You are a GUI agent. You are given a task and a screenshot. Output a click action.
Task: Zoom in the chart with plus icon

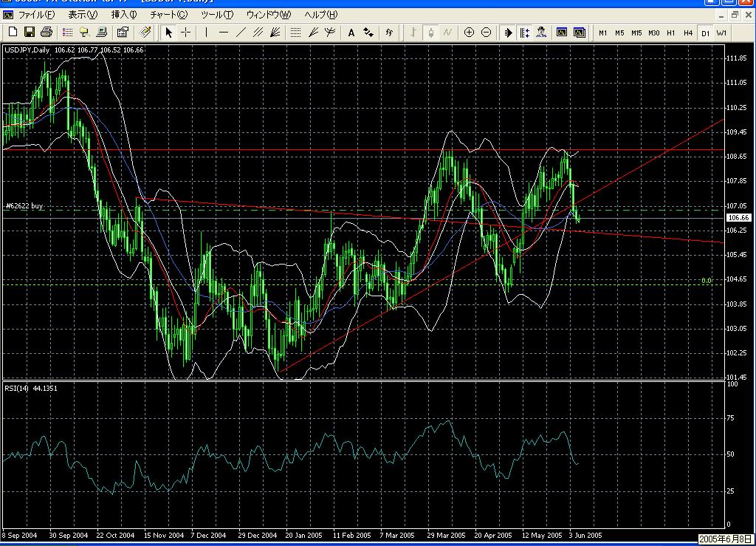469,33
